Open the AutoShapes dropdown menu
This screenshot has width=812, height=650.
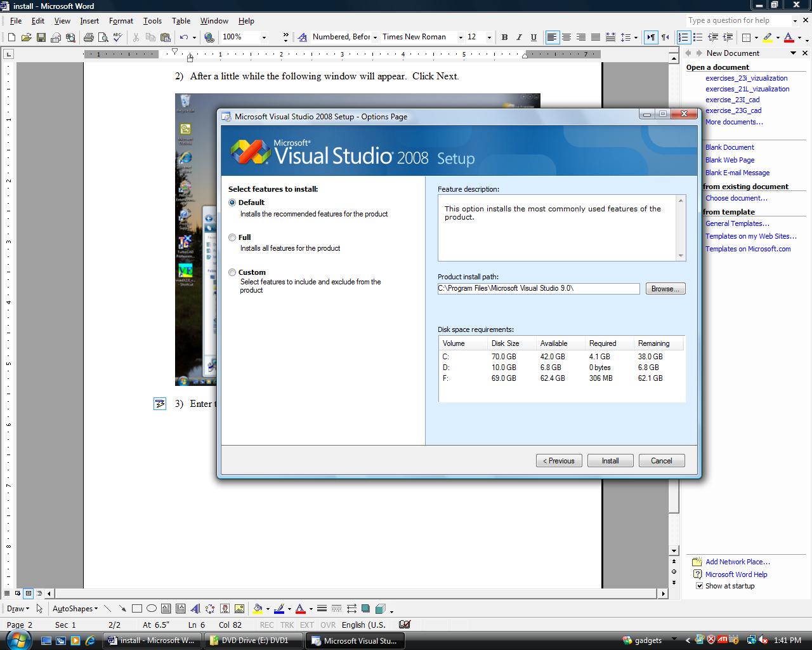point(75,609)
